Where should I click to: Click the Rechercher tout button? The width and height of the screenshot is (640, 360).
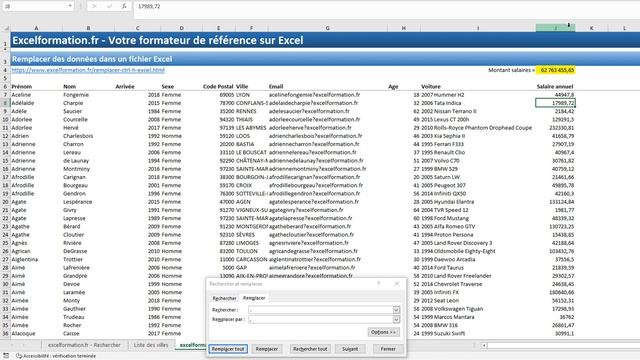point(310,349)
